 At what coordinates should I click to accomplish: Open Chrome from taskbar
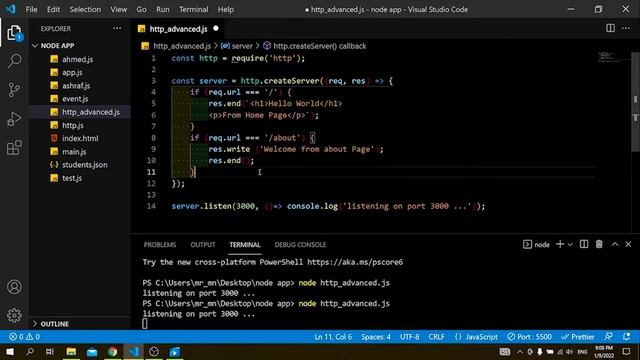tap(113, 351)
